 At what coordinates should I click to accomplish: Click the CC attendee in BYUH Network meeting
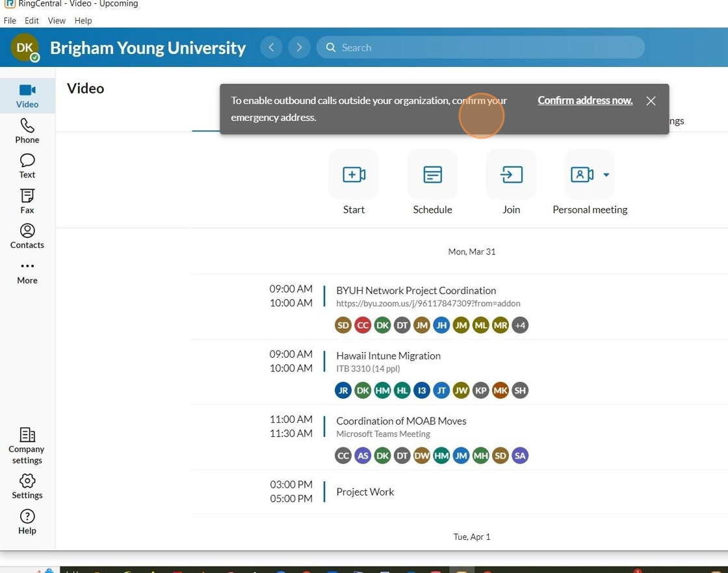(x=363, y=325)
